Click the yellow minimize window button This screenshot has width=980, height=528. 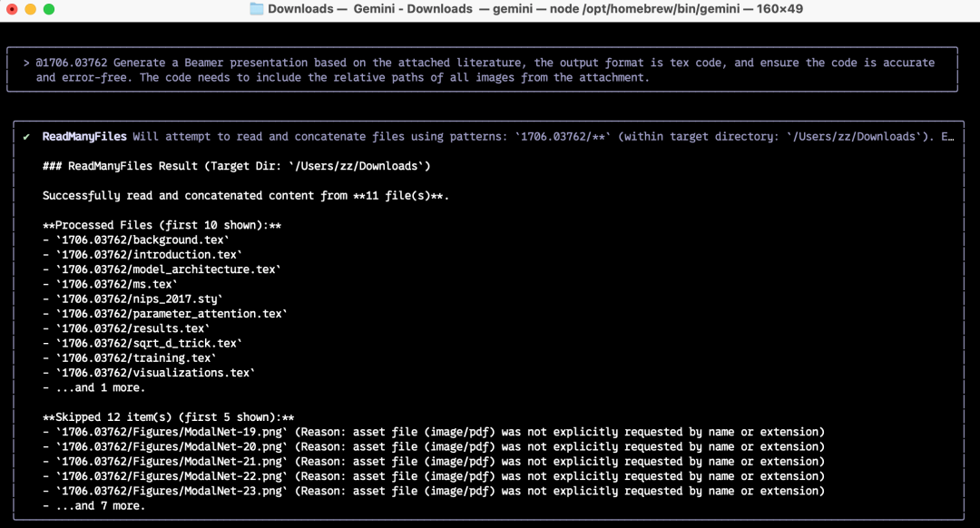click(x=30, y=9)
